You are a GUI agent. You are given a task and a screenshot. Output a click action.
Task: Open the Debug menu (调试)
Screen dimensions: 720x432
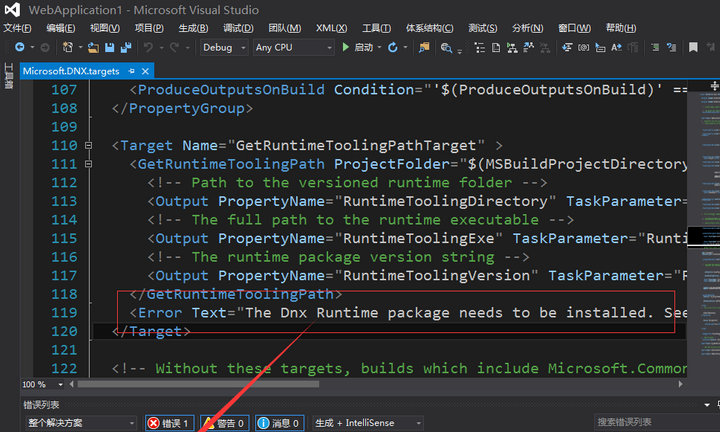(238, 28)
